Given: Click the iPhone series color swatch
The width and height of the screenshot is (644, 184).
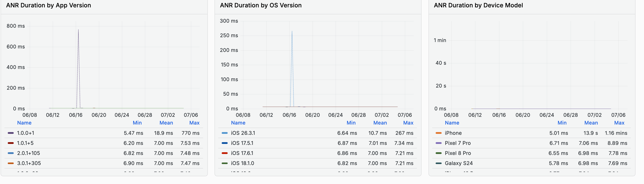Looking at the screenshot, I should coord(439,133).
